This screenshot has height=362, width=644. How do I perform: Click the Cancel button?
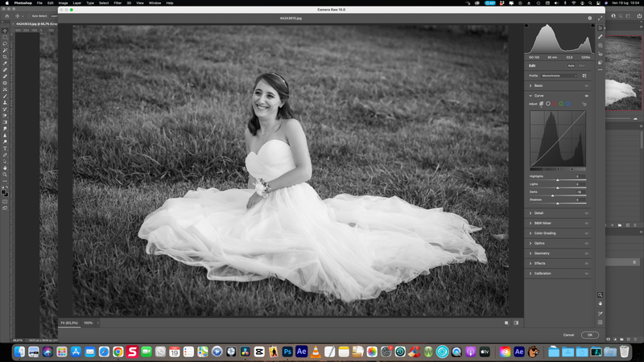coord(568,335)
